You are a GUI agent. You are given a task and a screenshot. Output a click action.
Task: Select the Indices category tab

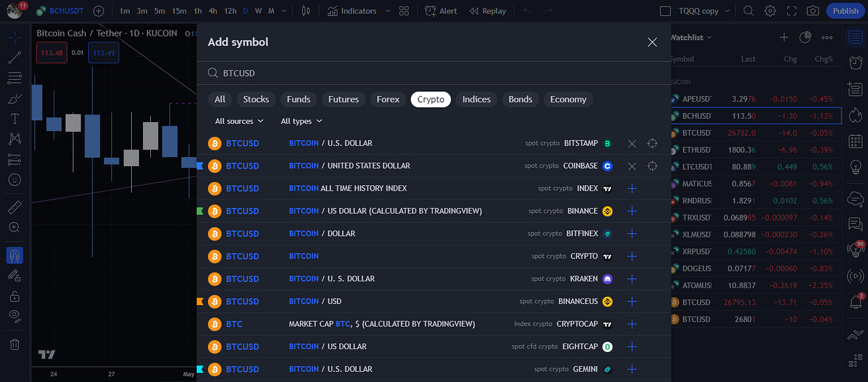pos(476,100)
